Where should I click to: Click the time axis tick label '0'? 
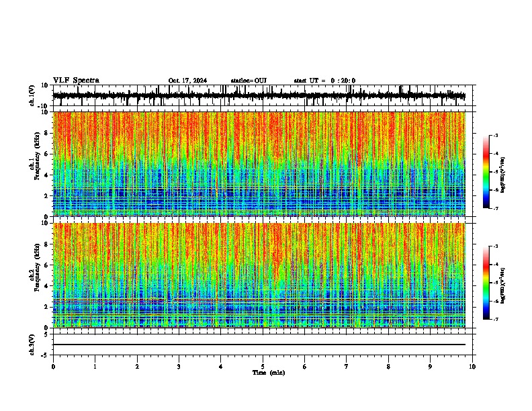click(53, 367)
